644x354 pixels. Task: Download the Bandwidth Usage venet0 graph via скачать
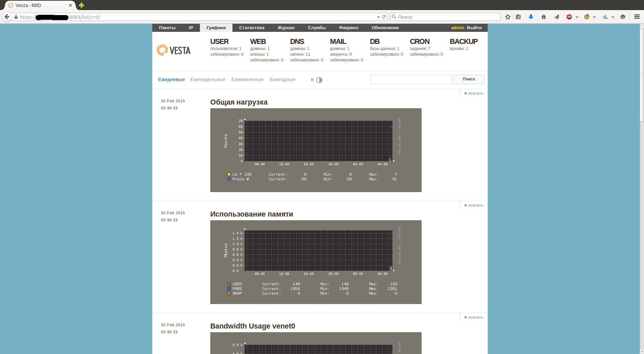pyautogui.click(x=474, y=317)
